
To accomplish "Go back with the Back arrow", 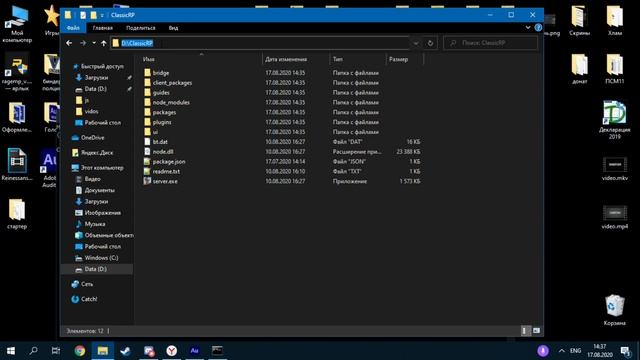I will (x=69, y=43).
